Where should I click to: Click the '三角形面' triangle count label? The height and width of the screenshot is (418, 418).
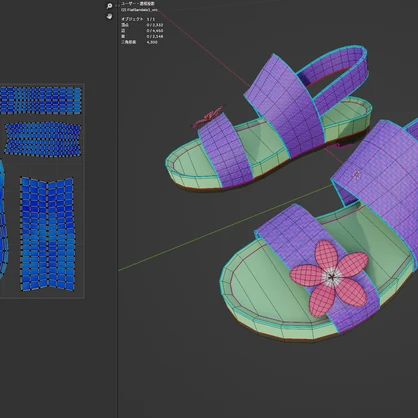point(128,42)
